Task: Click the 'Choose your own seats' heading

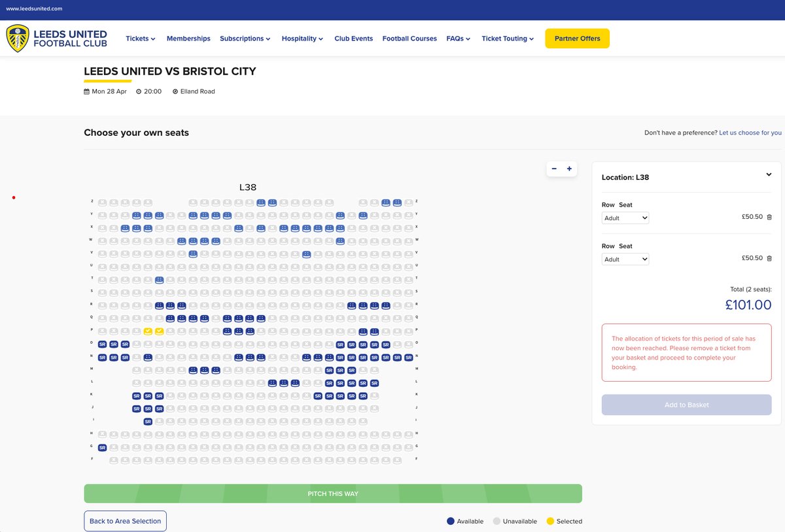Action: 136,133
